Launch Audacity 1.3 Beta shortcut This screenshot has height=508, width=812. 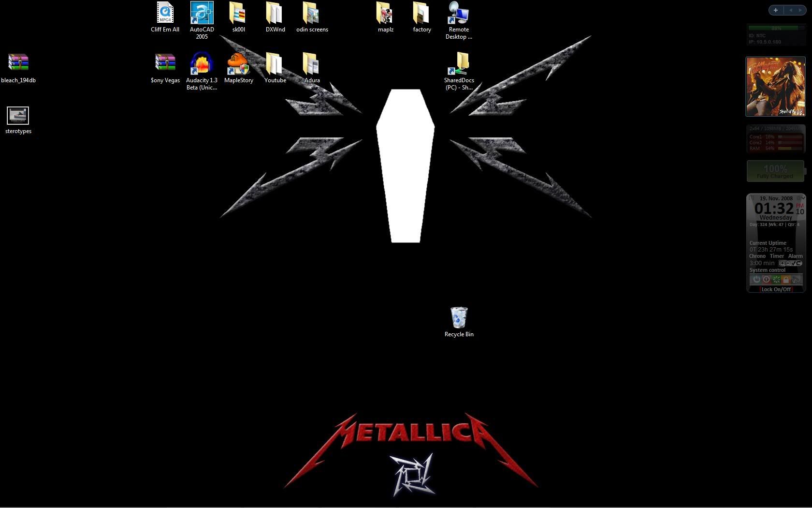[x=202, y=72]
